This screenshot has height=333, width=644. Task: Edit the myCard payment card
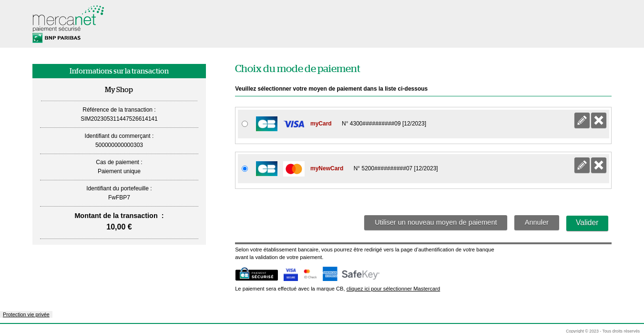click(x=582, y=121)
